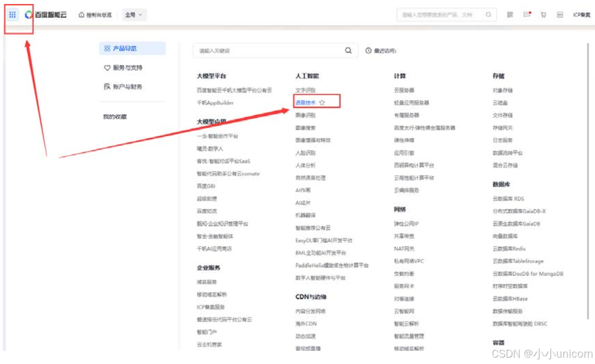Viewport: 595px width, 364px height.
Task: Open 分布式数据库GaiaDB-X link
Action: pos(519,211)
